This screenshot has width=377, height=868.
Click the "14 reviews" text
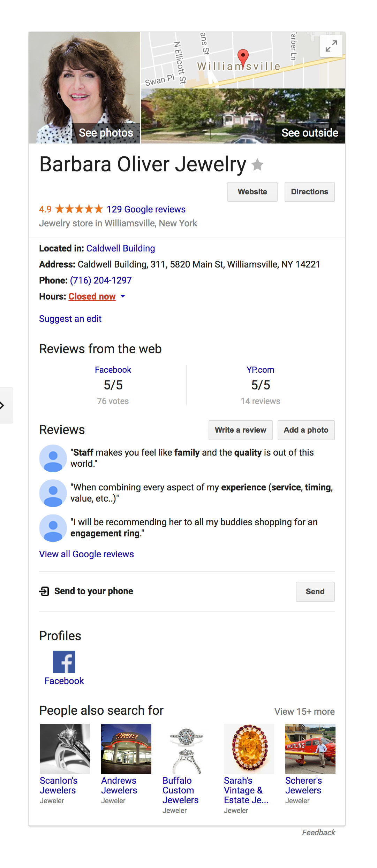(x=261, y=401)
